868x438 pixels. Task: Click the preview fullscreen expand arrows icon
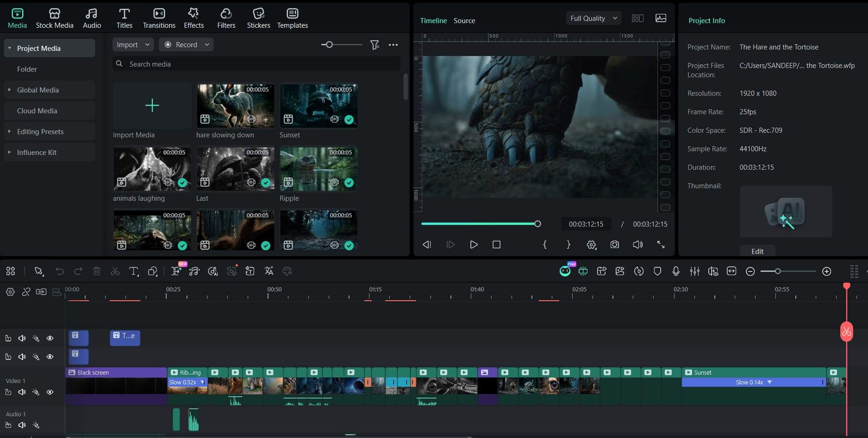point(661,245)
